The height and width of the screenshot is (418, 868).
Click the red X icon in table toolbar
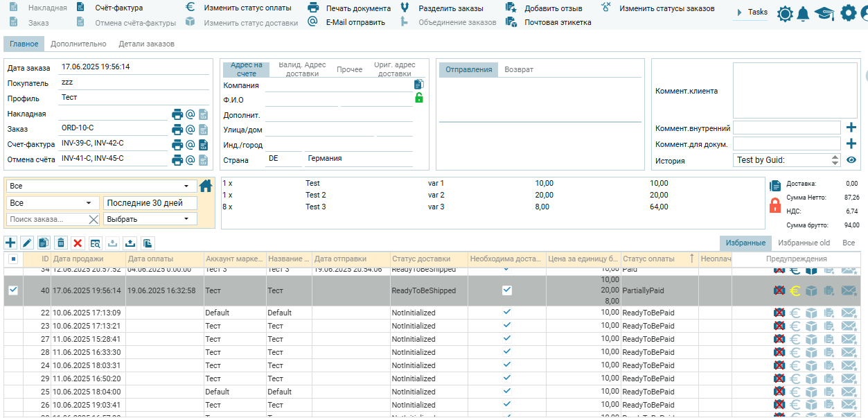[x=78, y=243]
